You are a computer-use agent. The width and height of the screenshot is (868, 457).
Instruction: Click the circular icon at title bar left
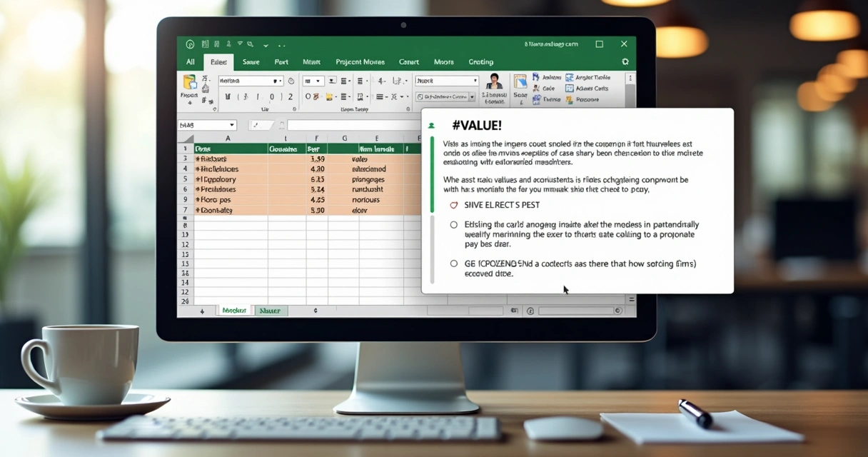tap(190, 44)
